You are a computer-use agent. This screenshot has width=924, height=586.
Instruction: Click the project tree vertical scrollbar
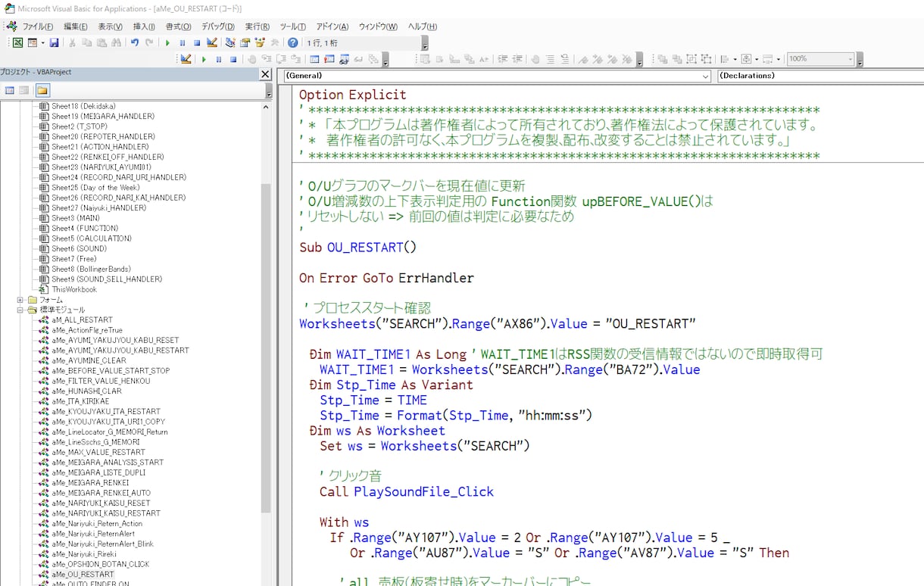pos(266,348)
